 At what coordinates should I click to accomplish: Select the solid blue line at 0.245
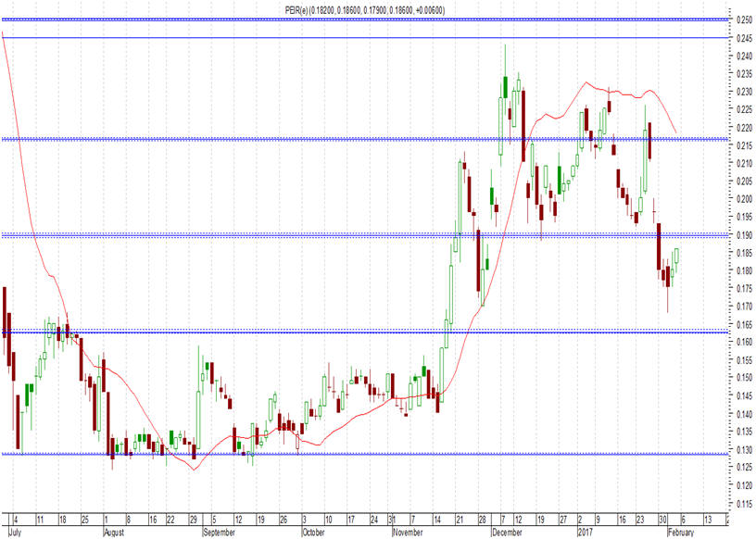pyautogui.click(x=365, y=38)
